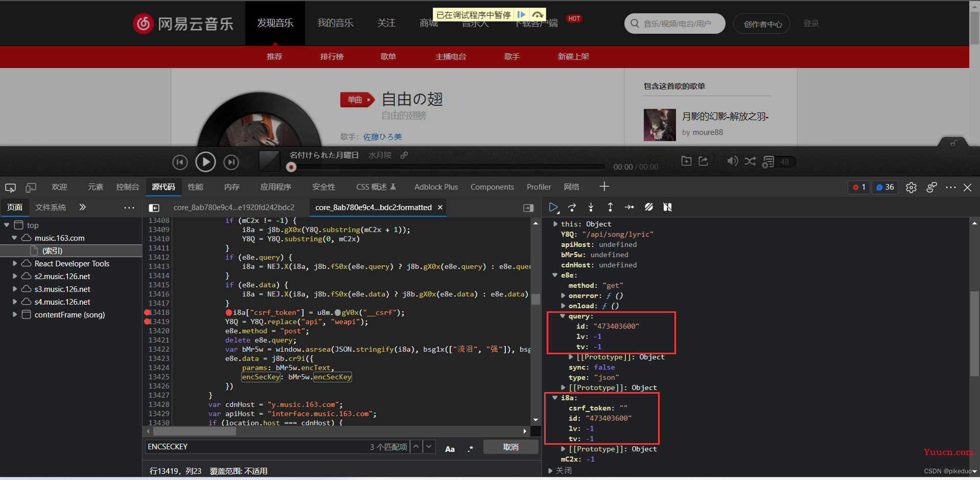Click the playback progress slider handle
Viewport: 980px width, 480px height.
(x=291, y=167)
